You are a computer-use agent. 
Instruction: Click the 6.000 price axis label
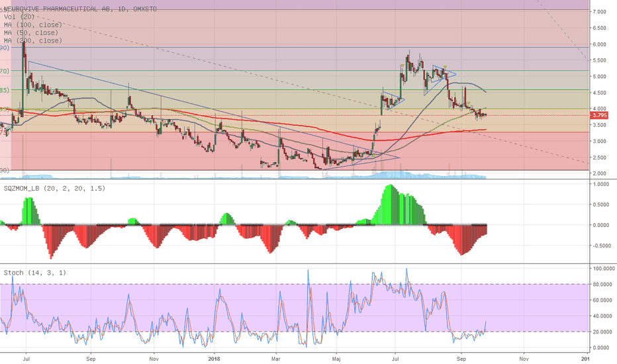pyautogui.click(x=599, y=44)
